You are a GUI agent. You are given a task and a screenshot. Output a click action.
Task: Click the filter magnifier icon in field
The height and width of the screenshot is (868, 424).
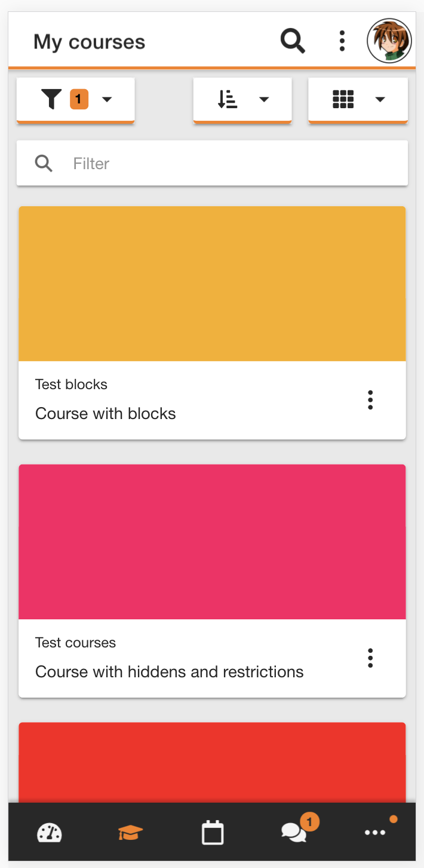44,163
